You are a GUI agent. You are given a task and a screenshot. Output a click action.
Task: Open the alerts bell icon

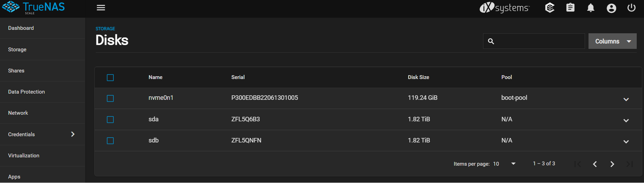(591, 8)
